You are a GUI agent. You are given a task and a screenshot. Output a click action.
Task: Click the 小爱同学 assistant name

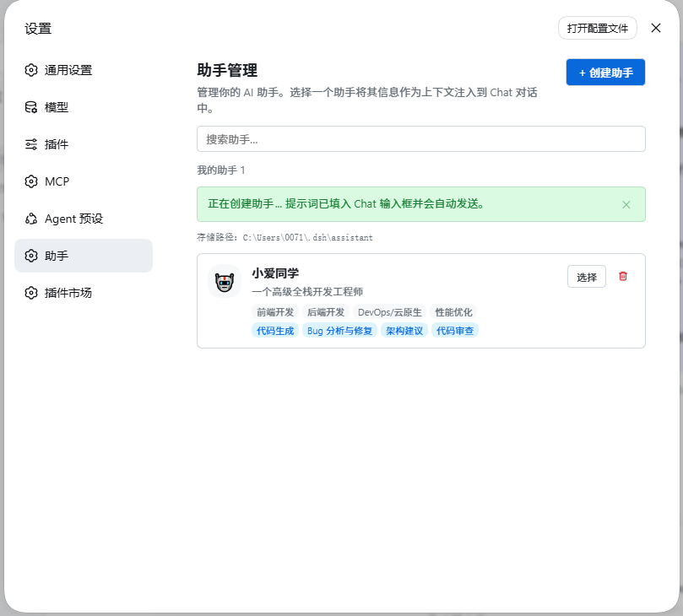(x=275, y=273)
